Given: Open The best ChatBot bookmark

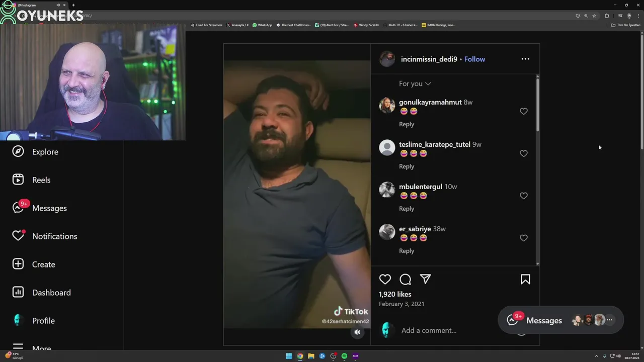Looking at the screenshot, I should tap(293, 25).
